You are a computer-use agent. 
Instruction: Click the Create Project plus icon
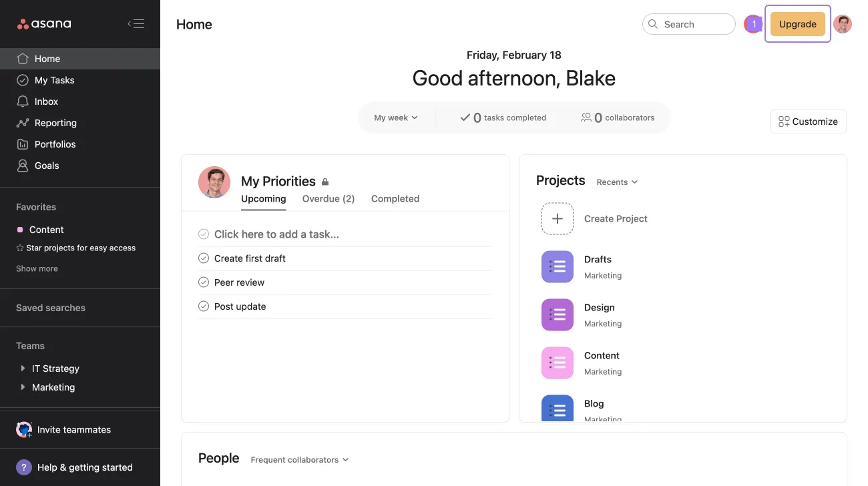(x=557, y=218)
